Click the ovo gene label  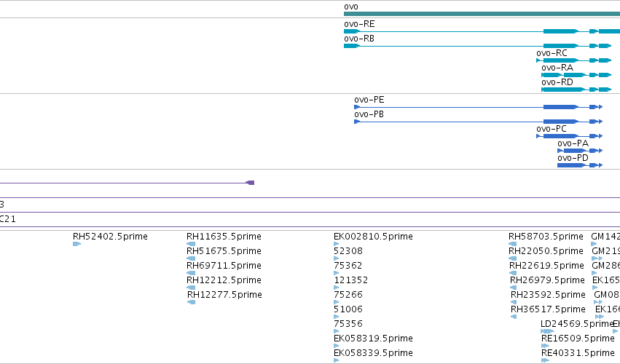pyautogui.click(x=351, y=7)
